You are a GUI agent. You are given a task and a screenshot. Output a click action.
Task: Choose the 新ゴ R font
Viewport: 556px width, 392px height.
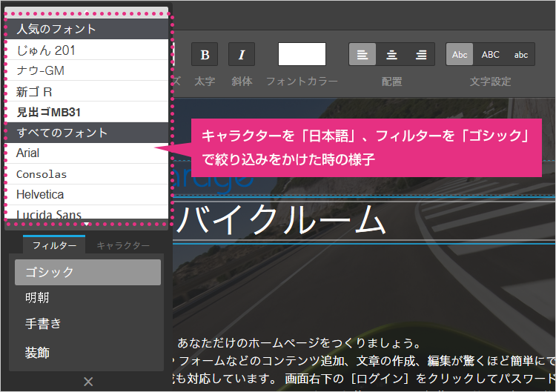tap(87, 91)
